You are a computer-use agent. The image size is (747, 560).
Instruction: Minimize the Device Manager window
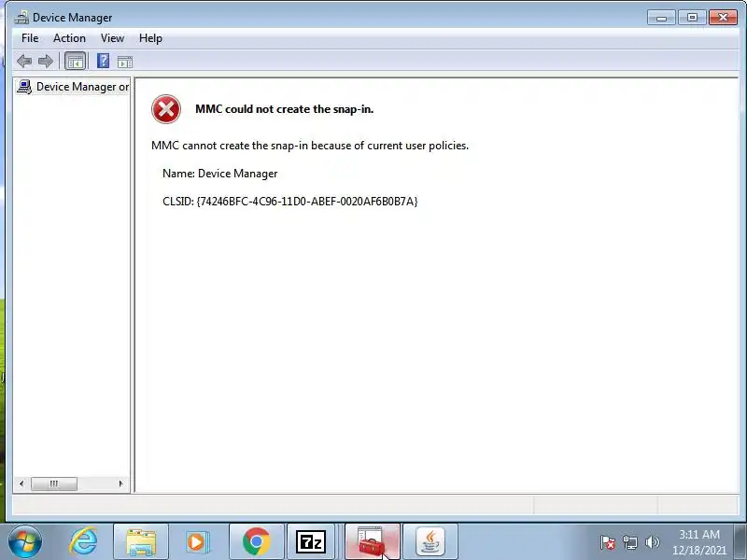(661, 18)
